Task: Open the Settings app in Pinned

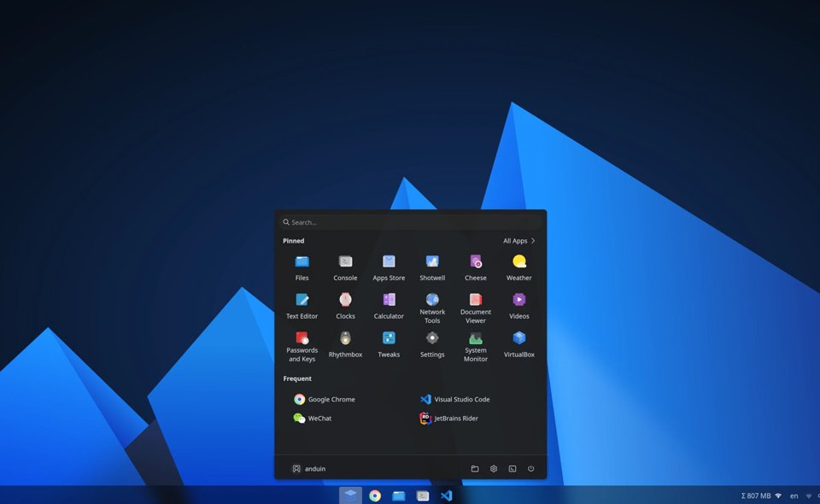Action: [x=432, y=344]
